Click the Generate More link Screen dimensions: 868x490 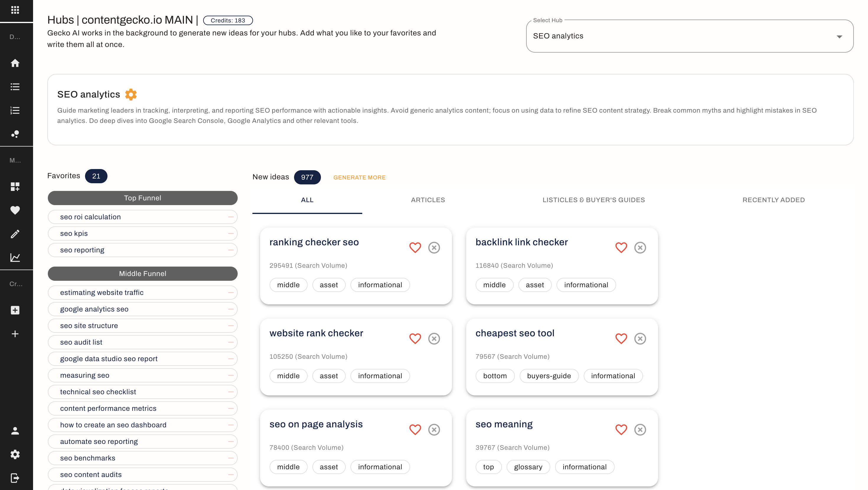pos(359,177)
